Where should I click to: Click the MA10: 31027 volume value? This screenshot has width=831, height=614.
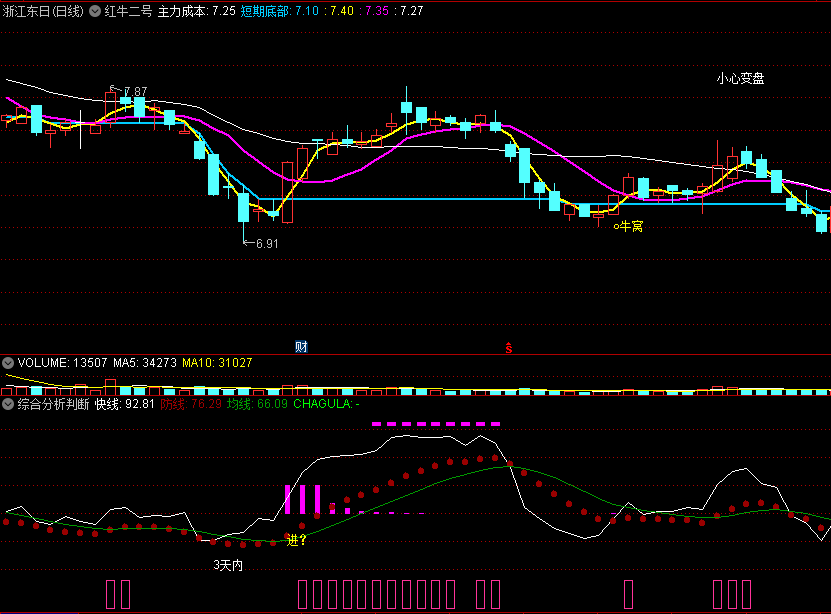point(217,363)
